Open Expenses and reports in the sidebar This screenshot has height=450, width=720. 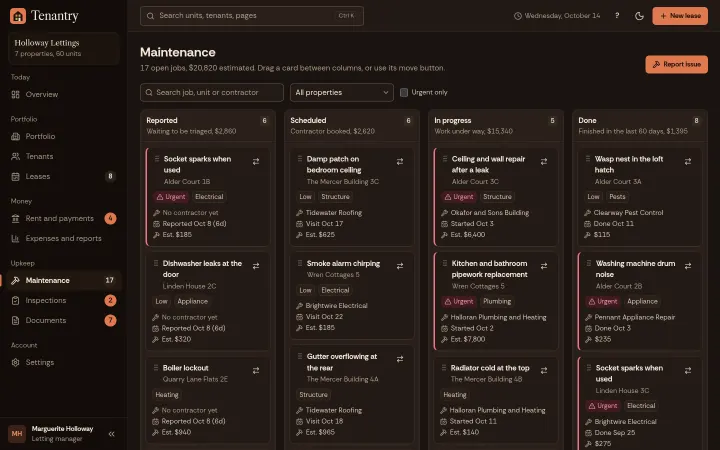pyautogui.click(x=62, y=238)
